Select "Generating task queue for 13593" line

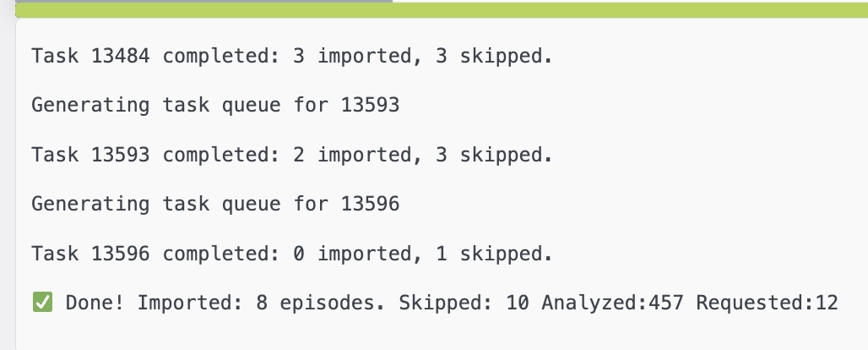(215, 106)
